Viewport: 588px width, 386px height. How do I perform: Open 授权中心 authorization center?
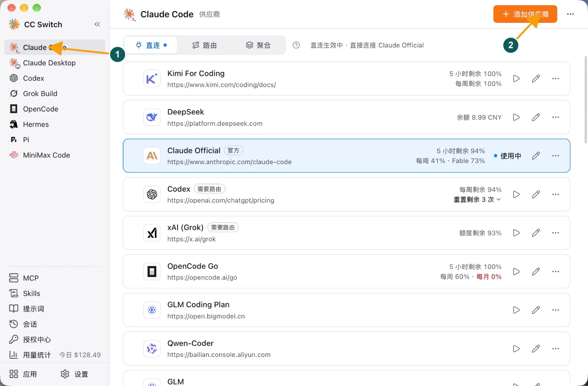(x=55, y=339)
